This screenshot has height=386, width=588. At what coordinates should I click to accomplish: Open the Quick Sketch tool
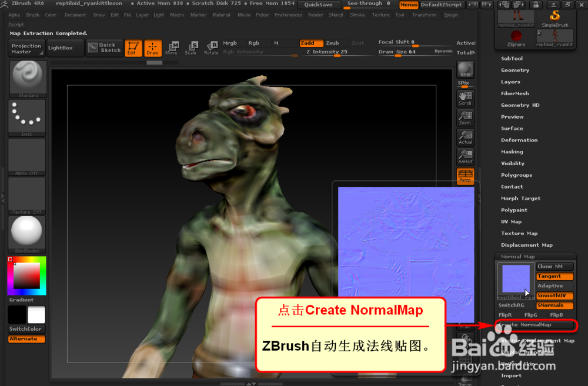[x=104, y=48]
